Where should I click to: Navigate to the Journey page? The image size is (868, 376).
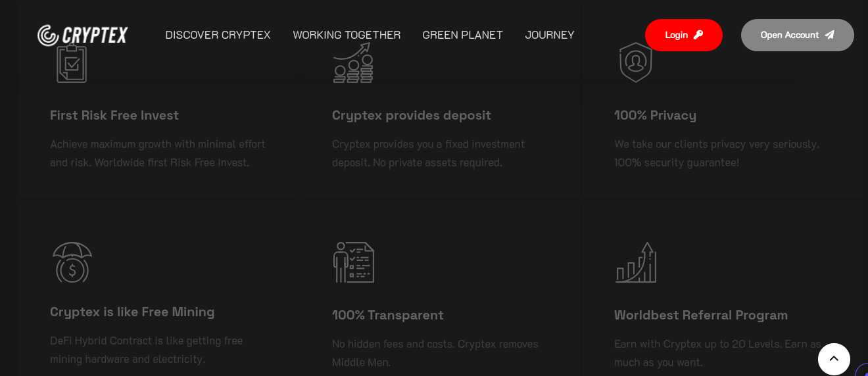(x=549, y=35)
